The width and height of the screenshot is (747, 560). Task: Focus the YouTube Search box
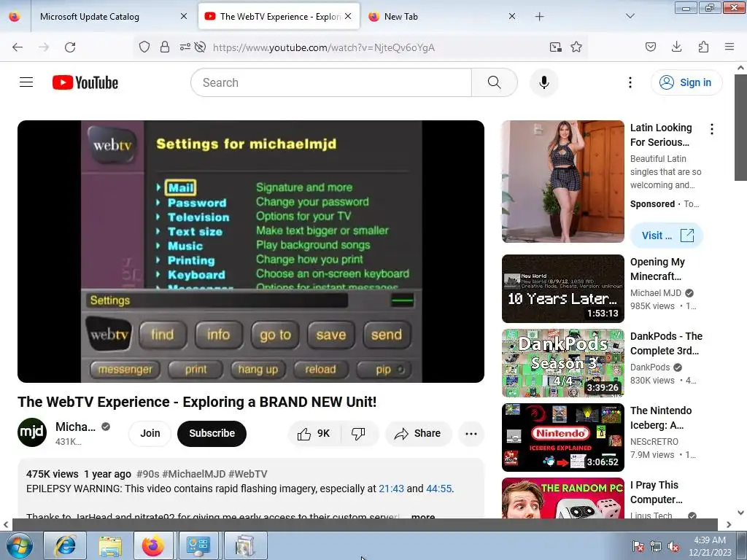pos(331,82)
